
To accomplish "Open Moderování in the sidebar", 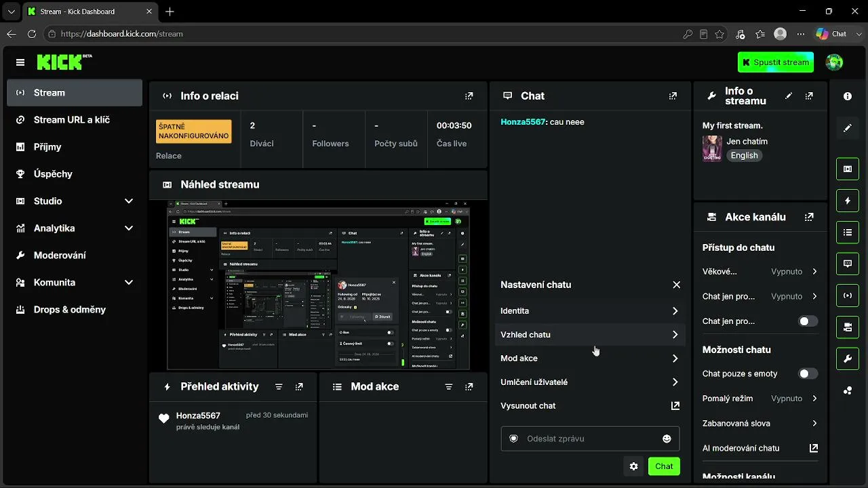I will click(x=75, y=256).
